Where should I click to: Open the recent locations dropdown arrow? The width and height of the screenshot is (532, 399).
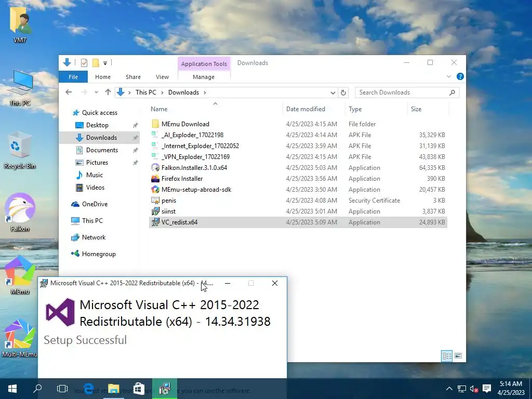96,92
